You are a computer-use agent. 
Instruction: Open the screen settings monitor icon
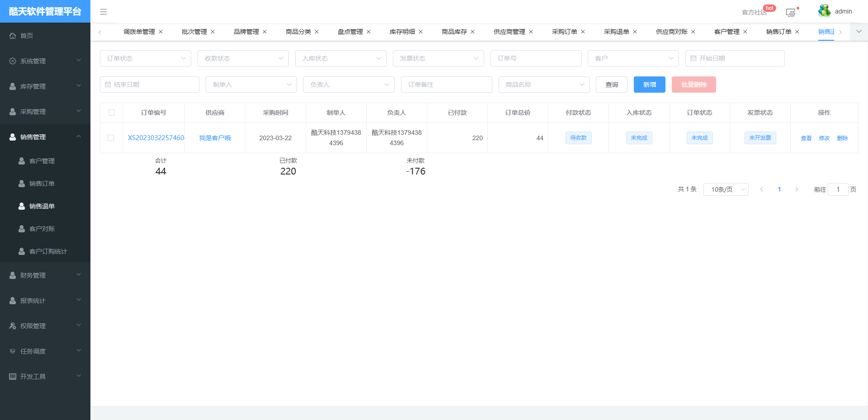coord(790,13)
